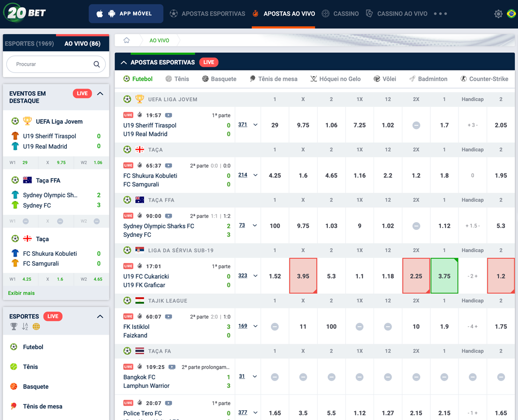Click video stream icon for FC Shukura Kobuleti match
This screenshot has height=420, width=518.
pos(168,165)
